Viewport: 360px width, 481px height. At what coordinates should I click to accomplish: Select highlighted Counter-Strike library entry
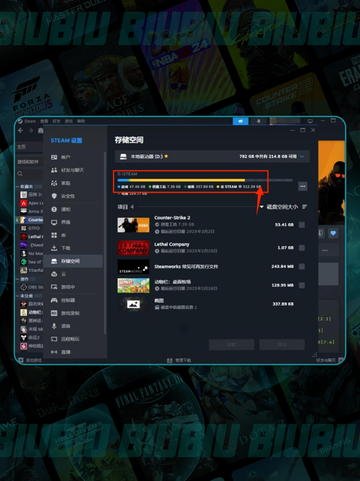pos(30,220)
